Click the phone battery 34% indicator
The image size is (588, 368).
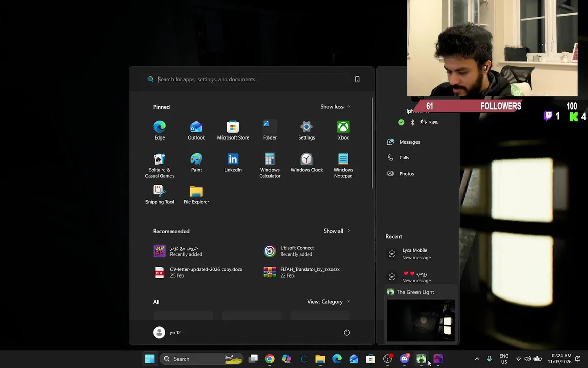[x=429, y=123]
